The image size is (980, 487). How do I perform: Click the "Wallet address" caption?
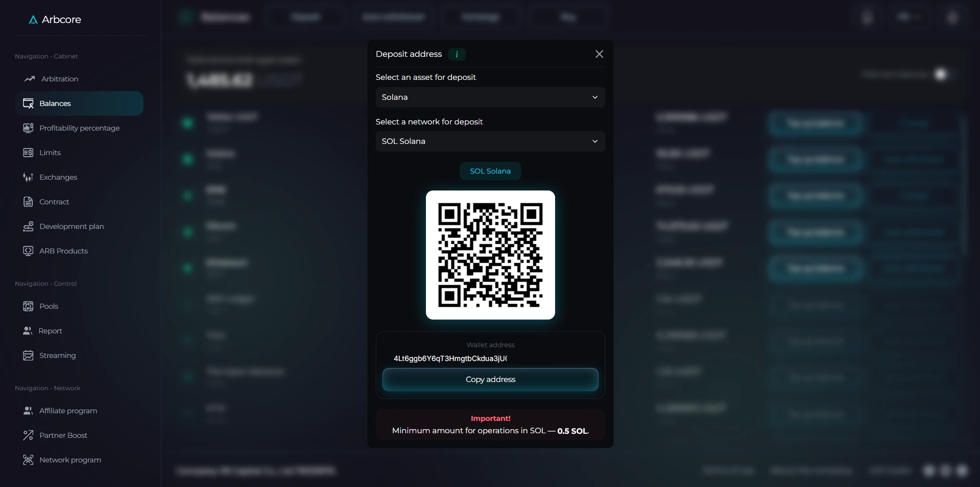[491, 345]
